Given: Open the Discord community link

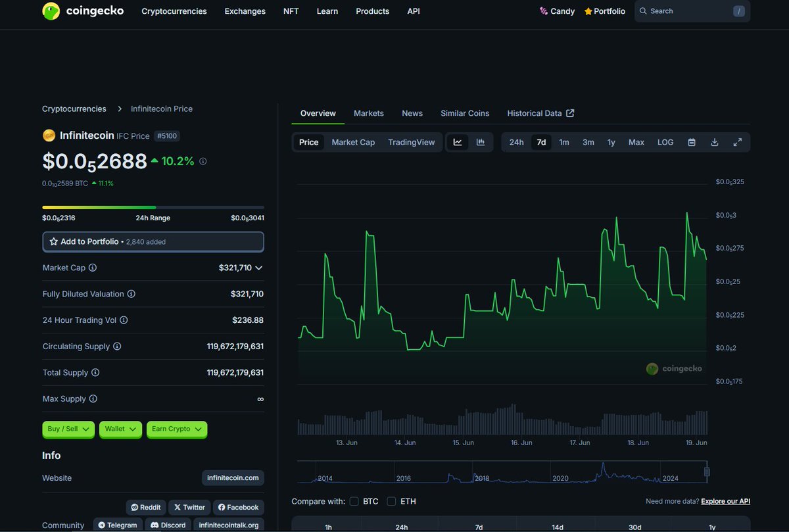Looking at the screenshot, I should tap(168, 525).
